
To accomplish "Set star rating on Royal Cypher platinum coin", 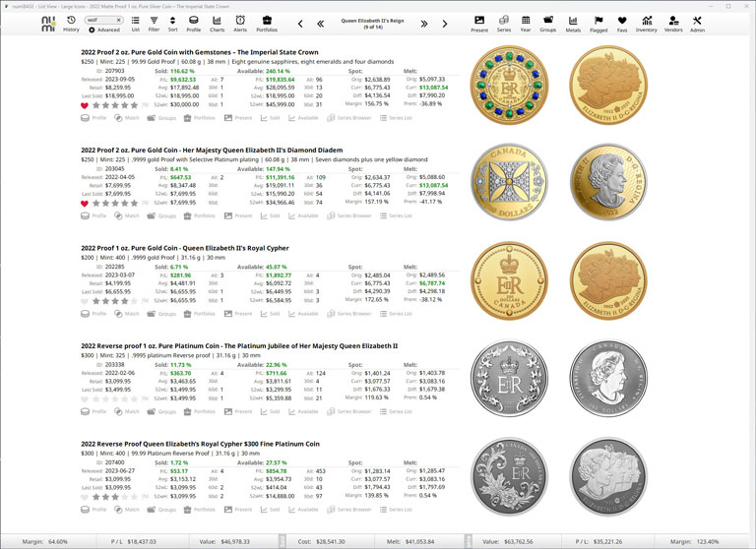I will click(115, 497).
